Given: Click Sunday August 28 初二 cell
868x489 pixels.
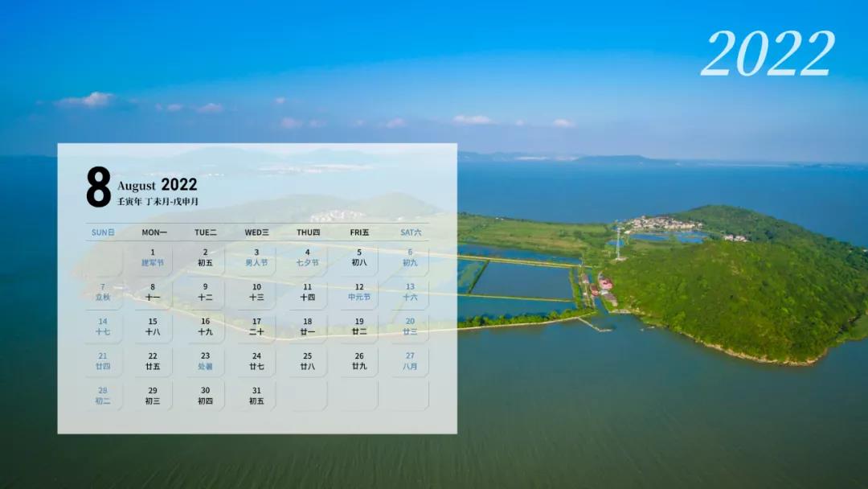Looking at the screenshot, I should (102, 396).
